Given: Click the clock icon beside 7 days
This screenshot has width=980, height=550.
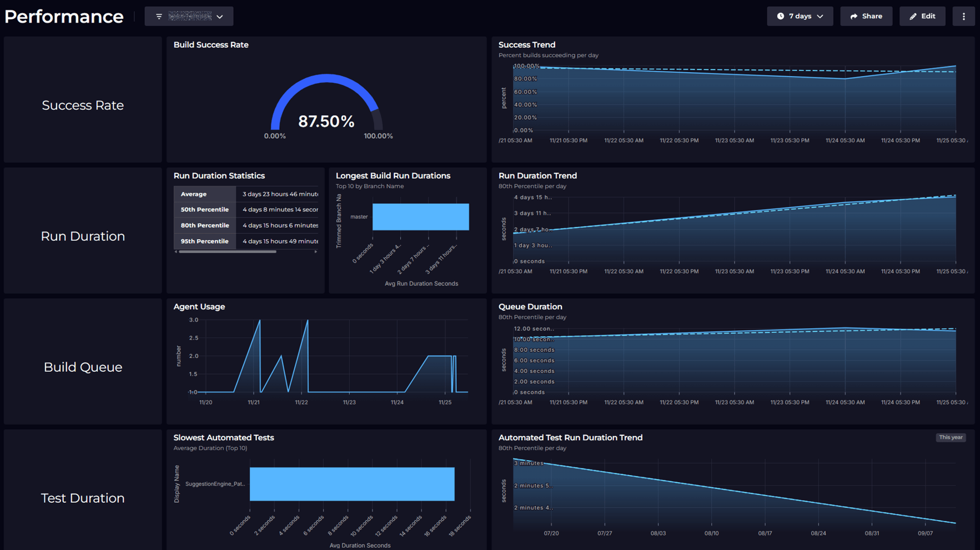Looking at the screenshot, I should tap(780, 17).
